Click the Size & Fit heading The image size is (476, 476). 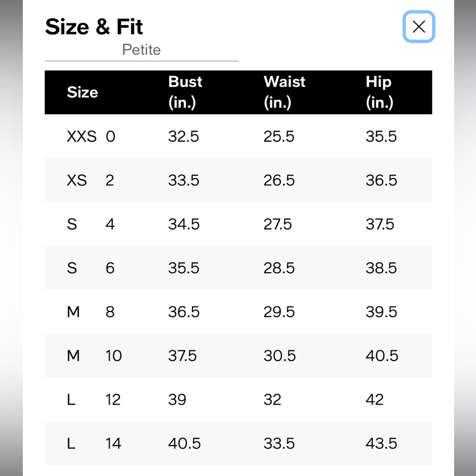(94, 27)
